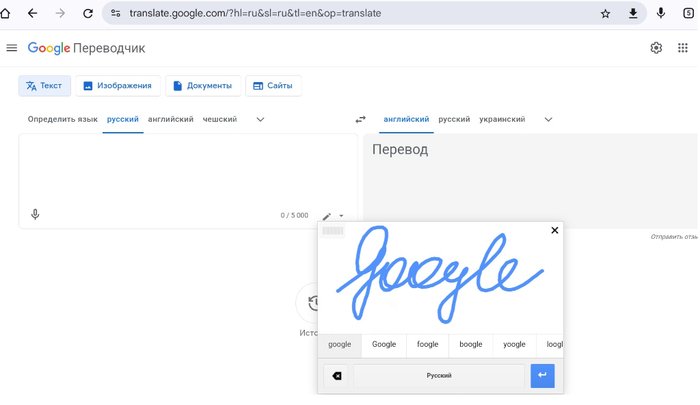The height and width of the screenshot is (405, 700).
Task: Click the Google Переводчик logo
Action: pos(86,48)
